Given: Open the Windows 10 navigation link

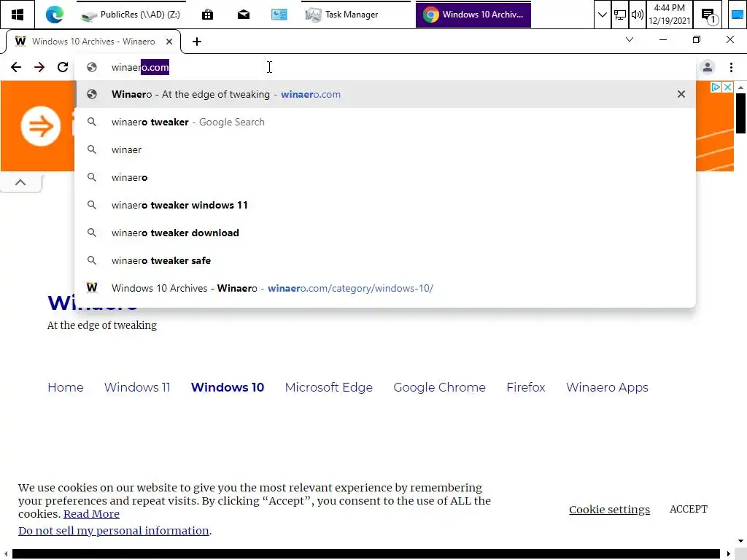Looking at the screenshot, I should click(228, 387).
